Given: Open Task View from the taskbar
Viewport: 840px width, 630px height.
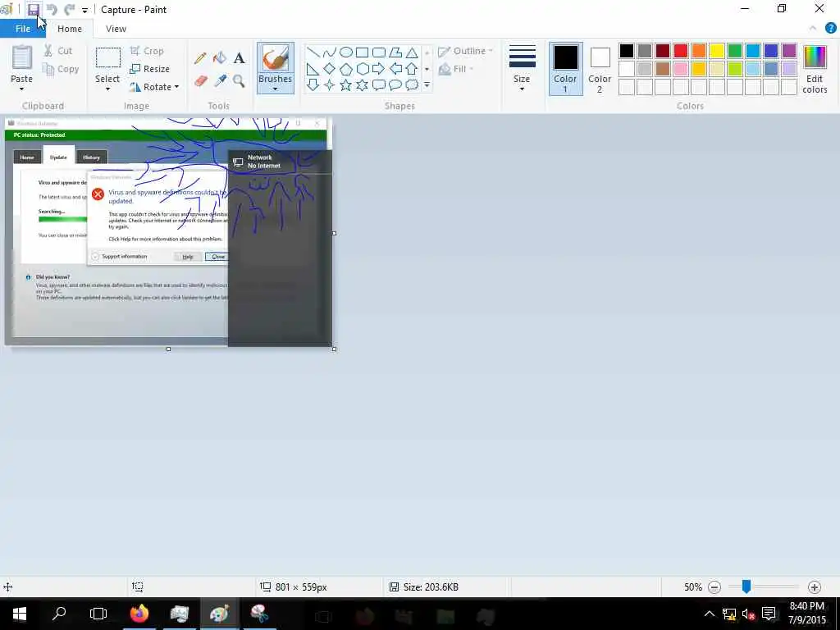Looking at the screenshot, I should (98, 614).
